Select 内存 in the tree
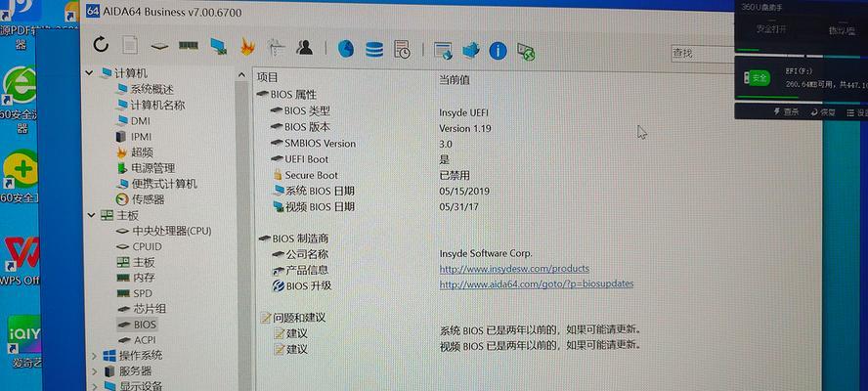The image size is (868, 391). [x=136, y=278]
